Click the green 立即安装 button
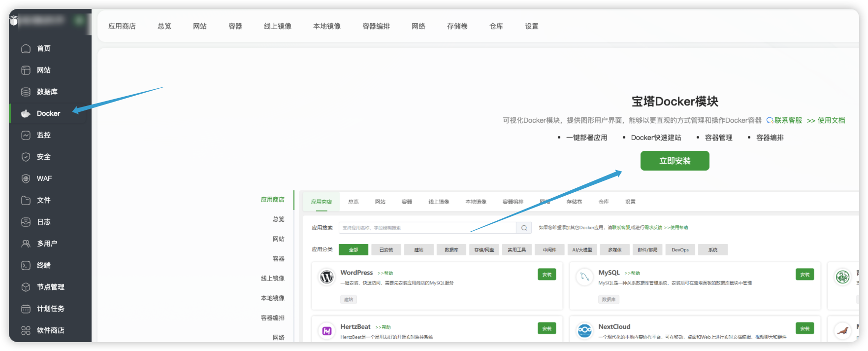This screenshot has height=351, width=868. click(675, 161)
